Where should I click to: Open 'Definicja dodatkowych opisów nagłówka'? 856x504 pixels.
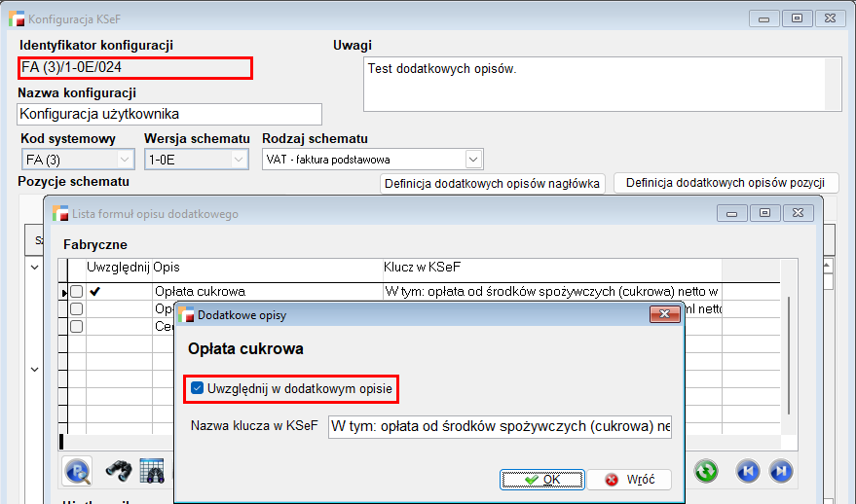click(x=492, y=183)
